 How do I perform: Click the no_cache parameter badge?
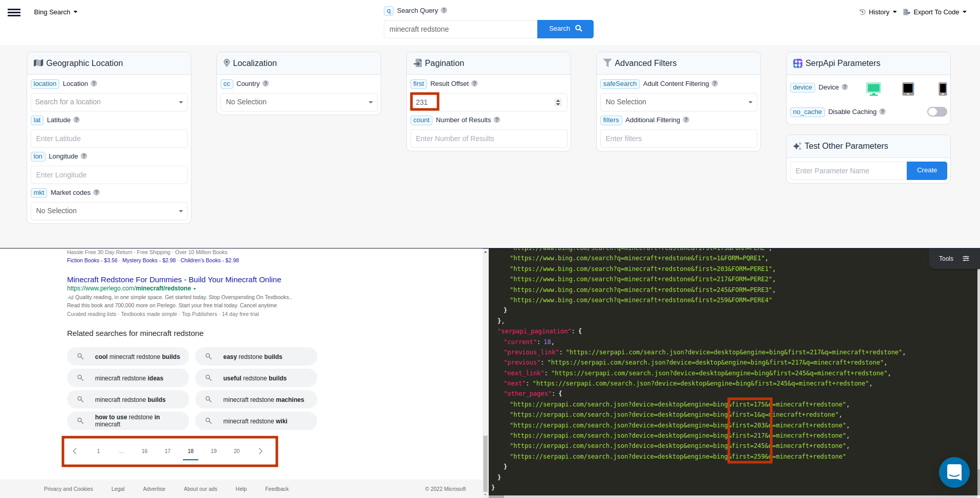pos(807,111)
